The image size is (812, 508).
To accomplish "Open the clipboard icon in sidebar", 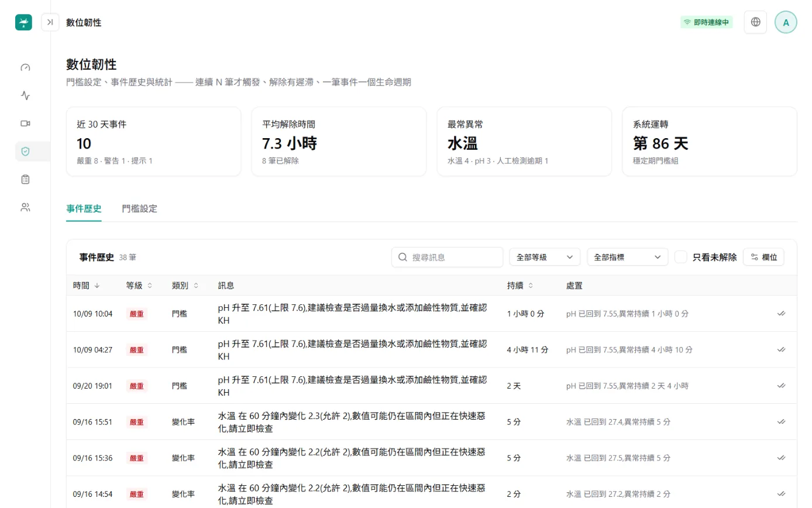I will click(25, 179).
